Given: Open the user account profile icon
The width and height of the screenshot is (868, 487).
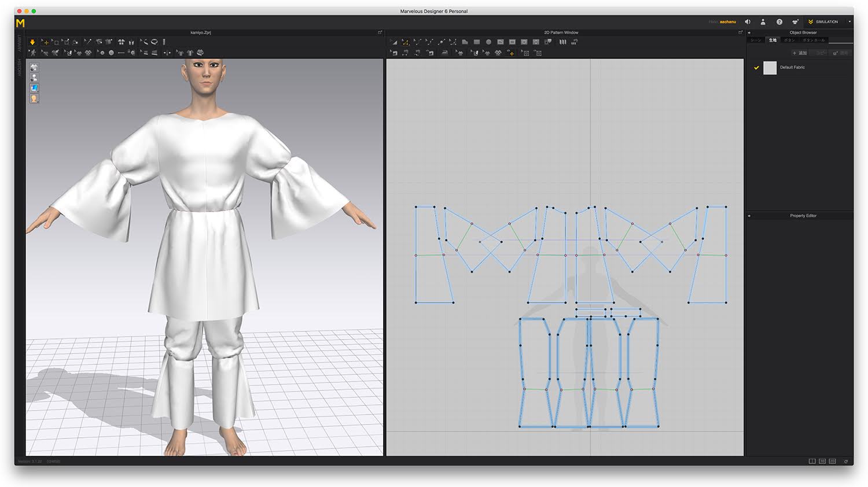Looking at the screenshot, I should 763,22.
